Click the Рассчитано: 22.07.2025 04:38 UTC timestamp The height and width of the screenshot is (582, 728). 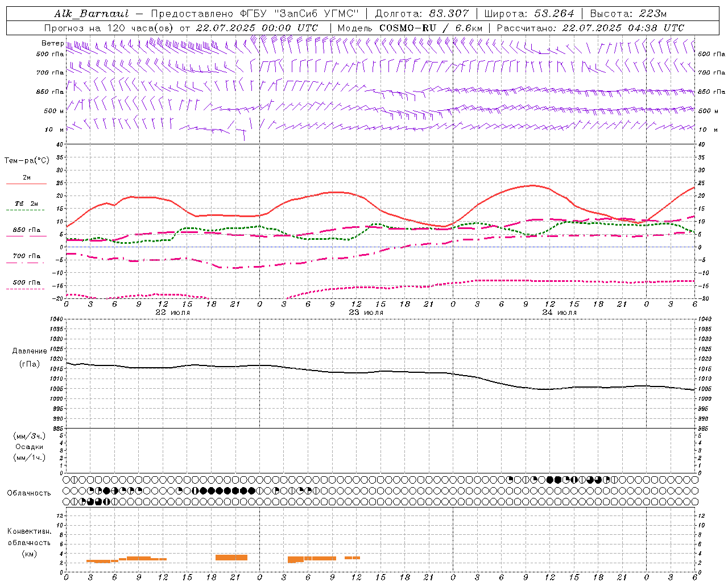pos(590,28)
